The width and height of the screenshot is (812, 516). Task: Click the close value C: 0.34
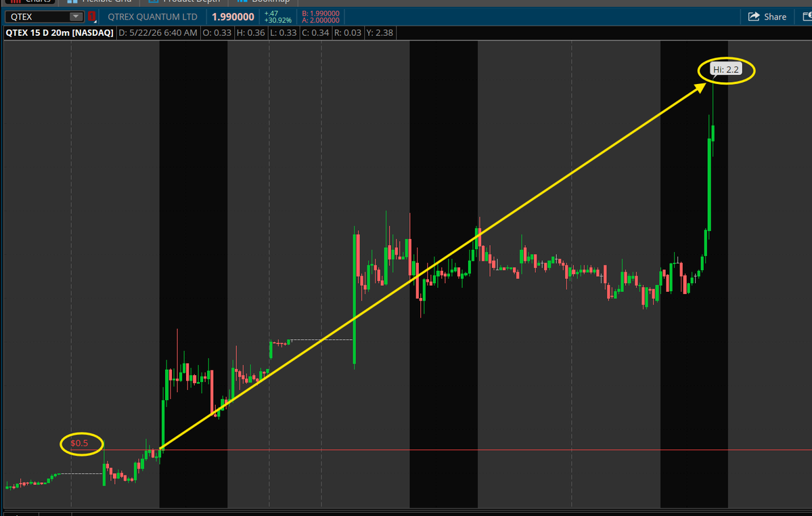pos(314,33)
